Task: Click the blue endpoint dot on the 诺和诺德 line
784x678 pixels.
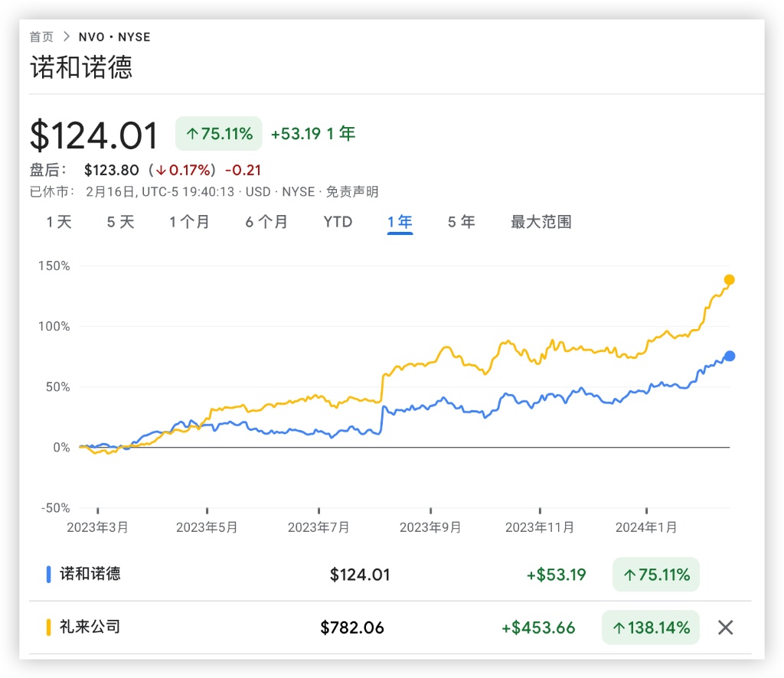Action: (x=730, y=356)
